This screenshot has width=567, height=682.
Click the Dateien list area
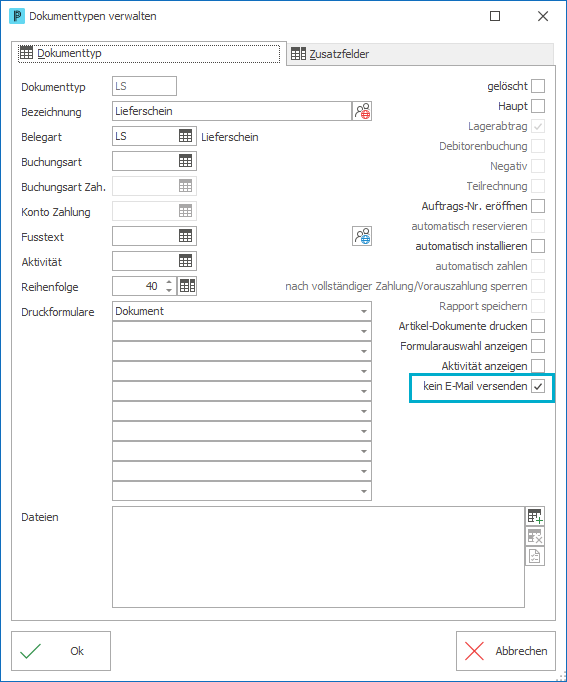coord(318,557)
